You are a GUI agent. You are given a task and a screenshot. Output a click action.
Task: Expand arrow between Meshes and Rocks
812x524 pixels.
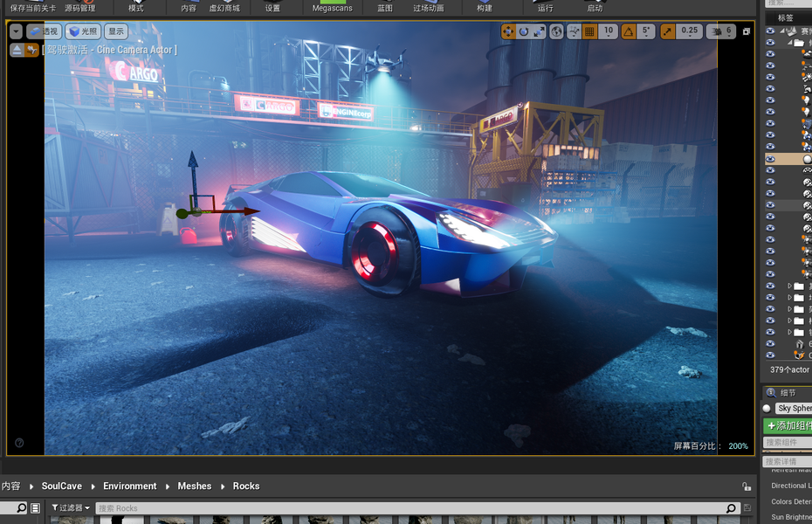[x=222, y=486]
